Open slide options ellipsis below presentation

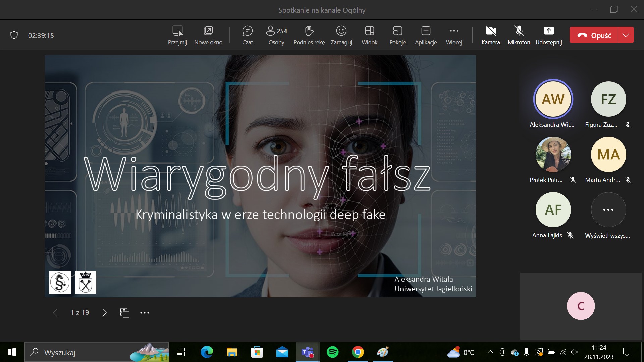point(145,313)
